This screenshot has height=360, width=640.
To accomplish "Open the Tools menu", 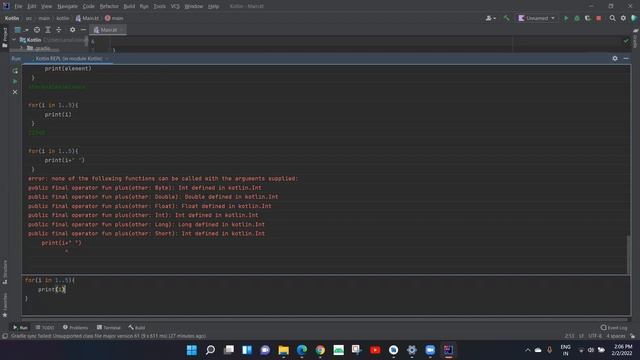I will pos(160,7).
